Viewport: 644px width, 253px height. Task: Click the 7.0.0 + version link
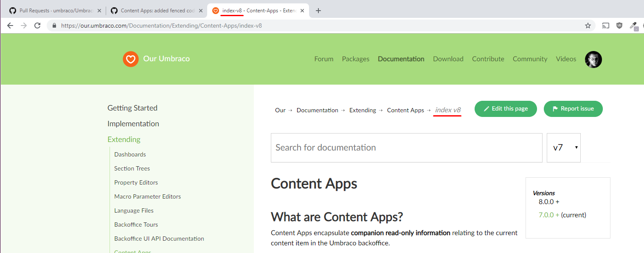[x=549, y=215]
